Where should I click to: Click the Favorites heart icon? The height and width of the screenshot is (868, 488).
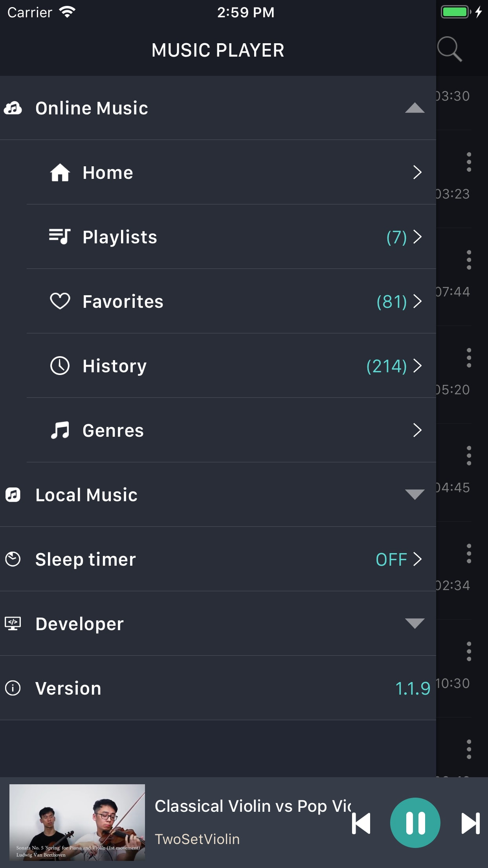60,301
